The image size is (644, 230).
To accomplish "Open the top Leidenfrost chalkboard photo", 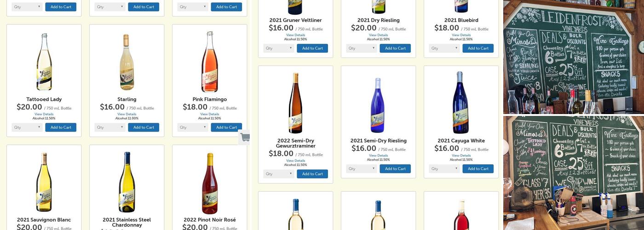I will (x=573, y=57).
